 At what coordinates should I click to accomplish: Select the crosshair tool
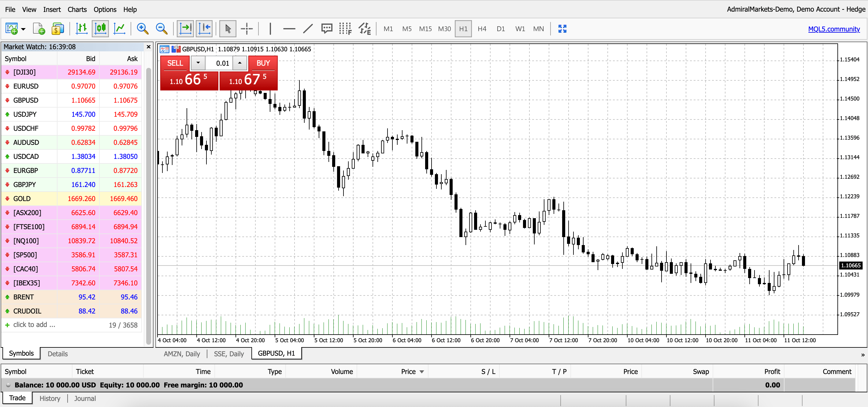point(247,29)
